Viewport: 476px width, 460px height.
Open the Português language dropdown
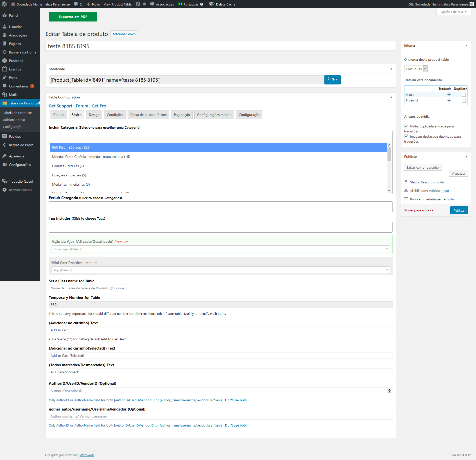[416, 69]
